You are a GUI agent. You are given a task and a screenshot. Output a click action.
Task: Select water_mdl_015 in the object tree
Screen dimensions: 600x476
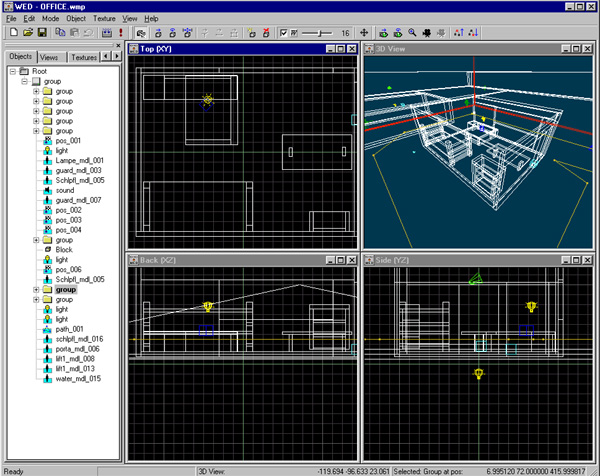[x=78, y=378]
